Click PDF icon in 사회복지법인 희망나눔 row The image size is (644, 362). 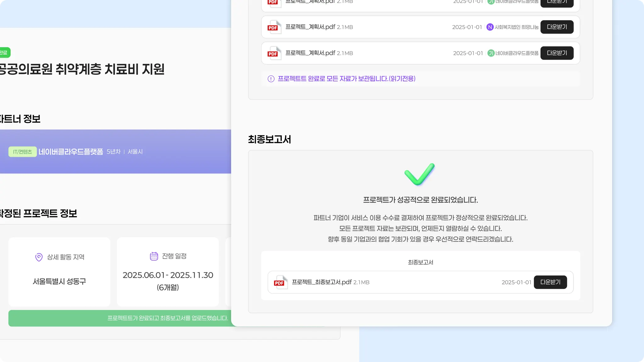[274, 27]
